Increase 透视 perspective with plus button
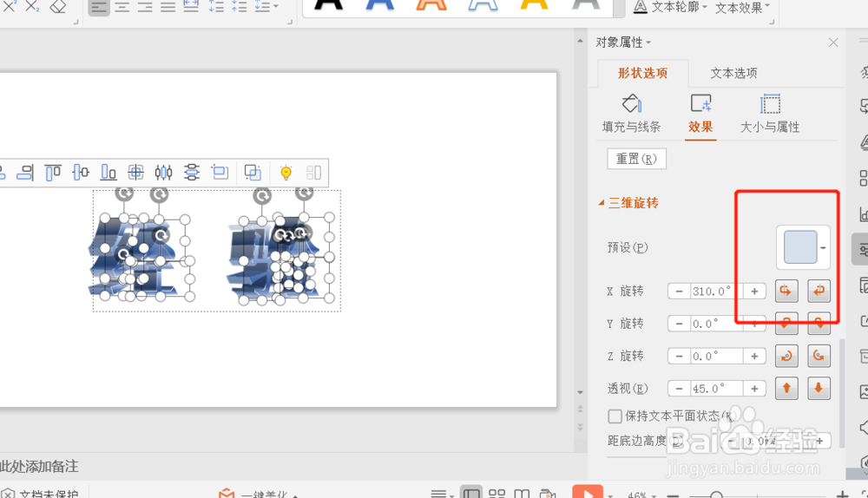This screenshot has width=868, height=498. coord(754,389)
